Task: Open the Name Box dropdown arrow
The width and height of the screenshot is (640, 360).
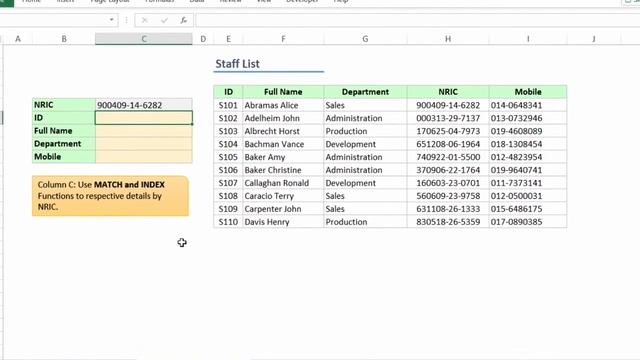Action: point(111,20)
